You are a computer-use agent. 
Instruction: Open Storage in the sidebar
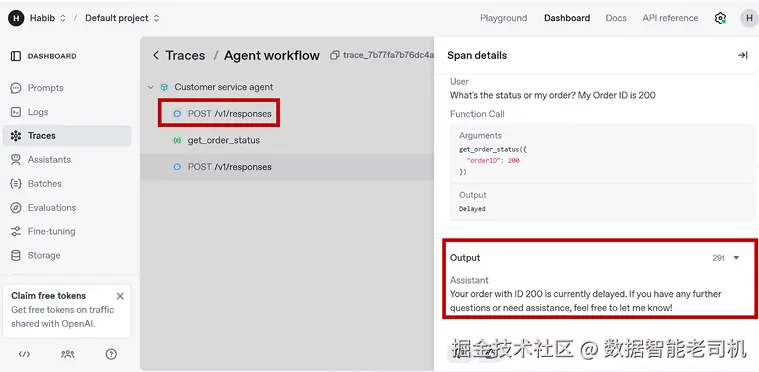tap(67, 255)
